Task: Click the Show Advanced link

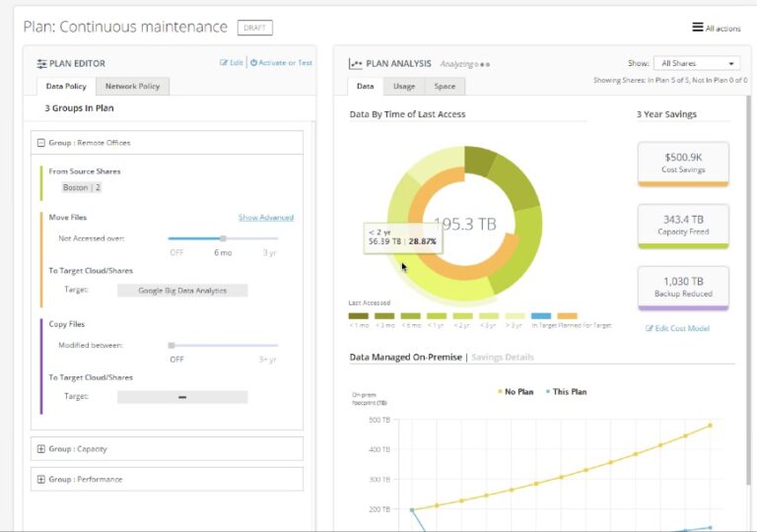Action: tap(265, 218)
